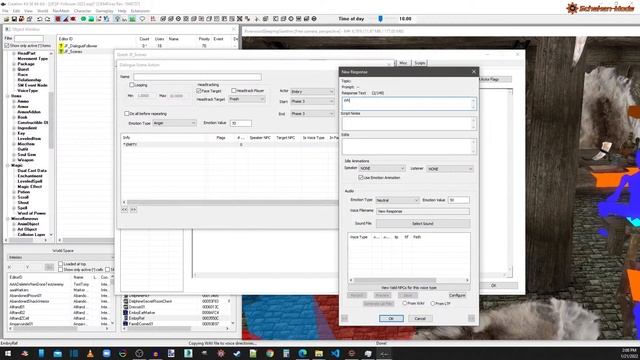Open the Start phase dropdown
Screen dimensions: 640x360
[312, 101]
